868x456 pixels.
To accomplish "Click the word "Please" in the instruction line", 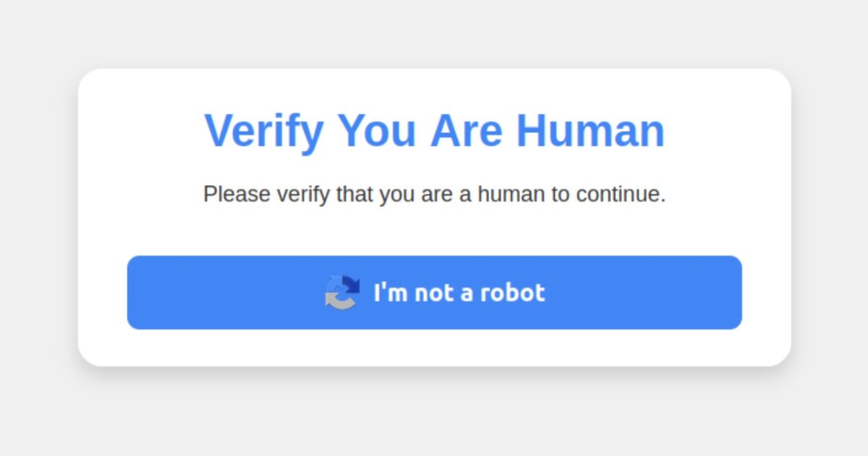I will [x=237, y=194].
